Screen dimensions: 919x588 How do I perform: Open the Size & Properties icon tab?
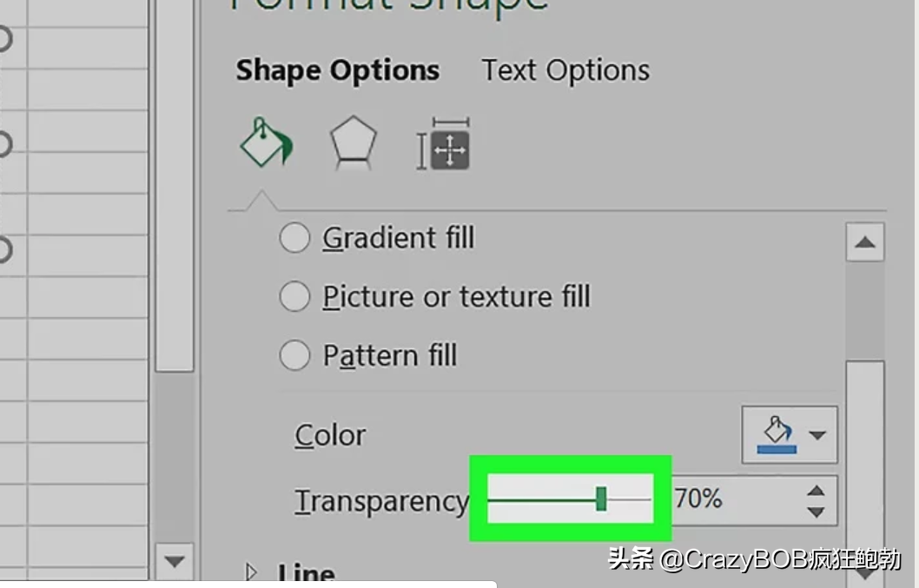point(444,144)
